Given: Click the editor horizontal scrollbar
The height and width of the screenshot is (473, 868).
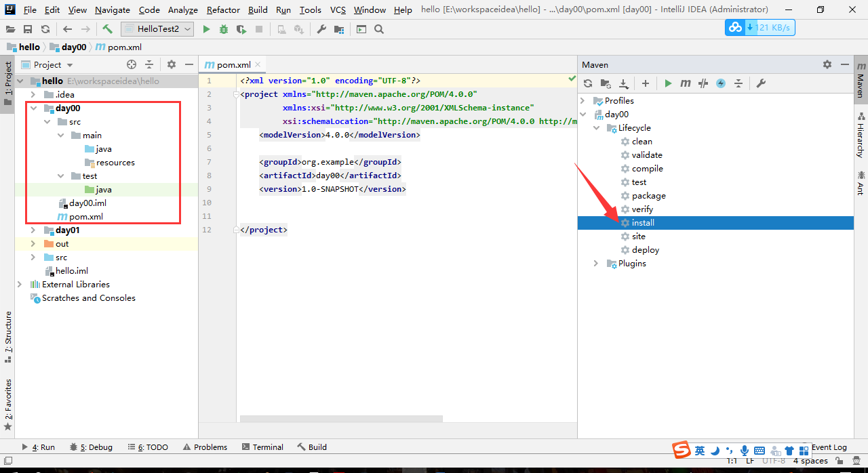Looking at the screenshot, I should (341, 419).
